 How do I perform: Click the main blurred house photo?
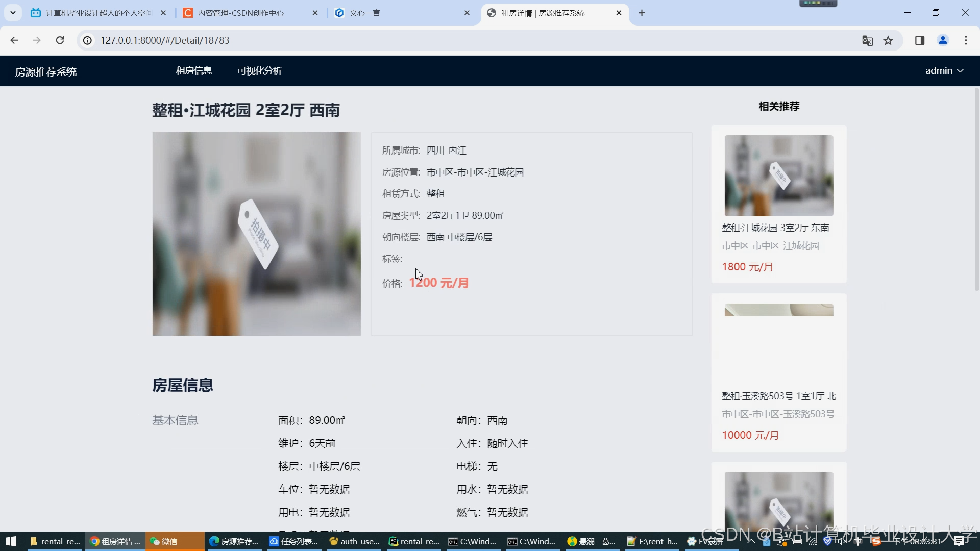(x=256, y=234)
